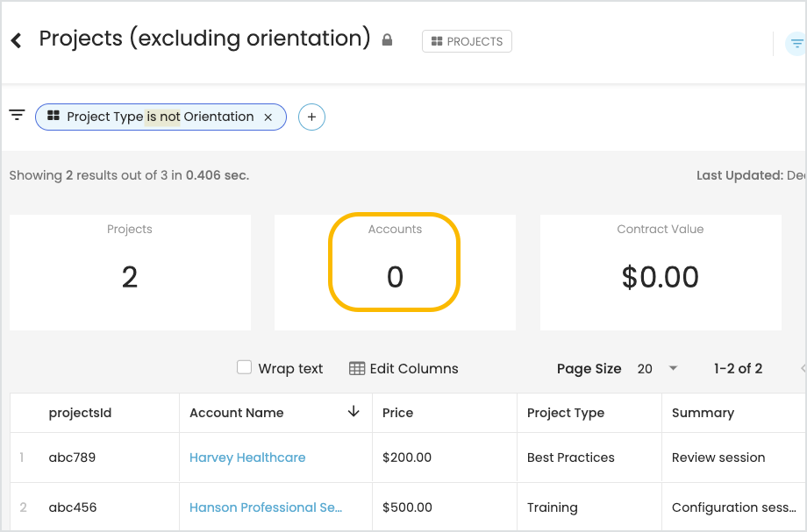Enable the Wrap text checkbox

tap(244, 367)
